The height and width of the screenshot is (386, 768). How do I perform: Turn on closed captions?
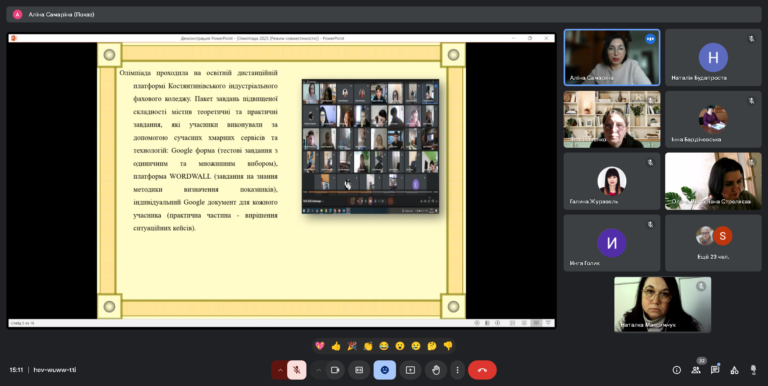pos(359,370)
